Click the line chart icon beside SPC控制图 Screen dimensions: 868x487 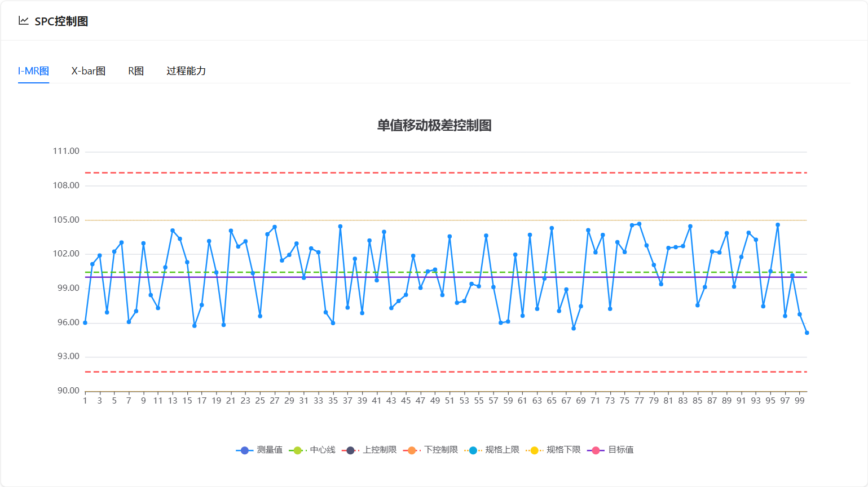[24, 21]
